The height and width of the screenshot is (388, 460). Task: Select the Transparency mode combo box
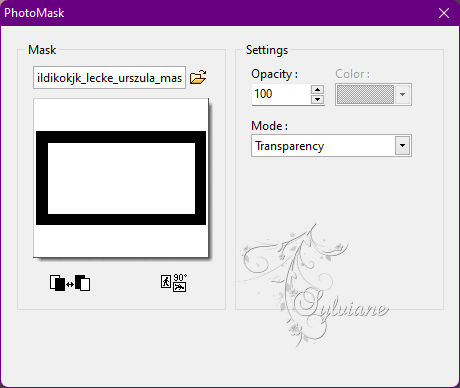[331, 145]
